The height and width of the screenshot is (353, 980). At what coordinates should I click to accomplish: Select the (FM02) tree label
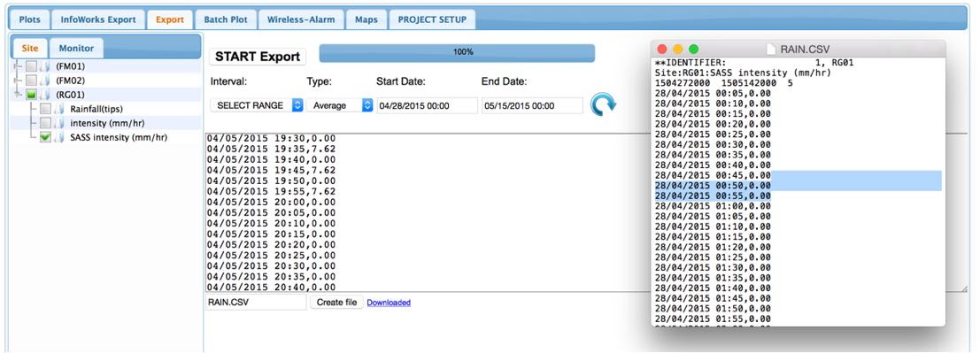point(70,81)
